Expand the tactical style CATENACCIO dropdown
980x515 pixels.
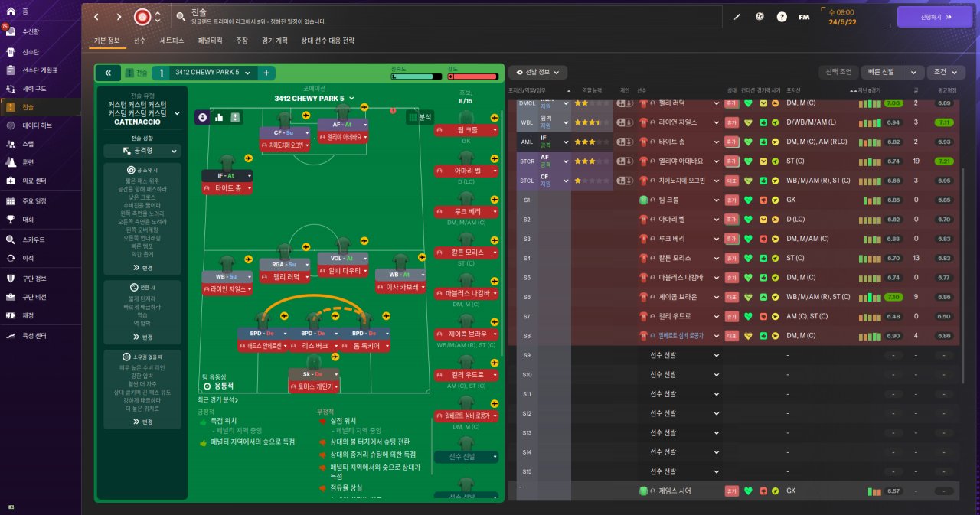tap(177, 112)
